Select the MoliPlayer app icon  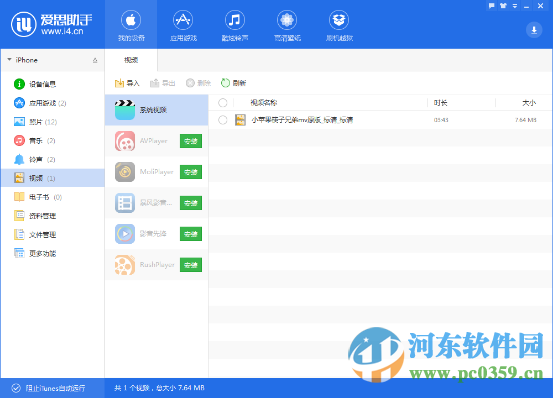(125, 172)
